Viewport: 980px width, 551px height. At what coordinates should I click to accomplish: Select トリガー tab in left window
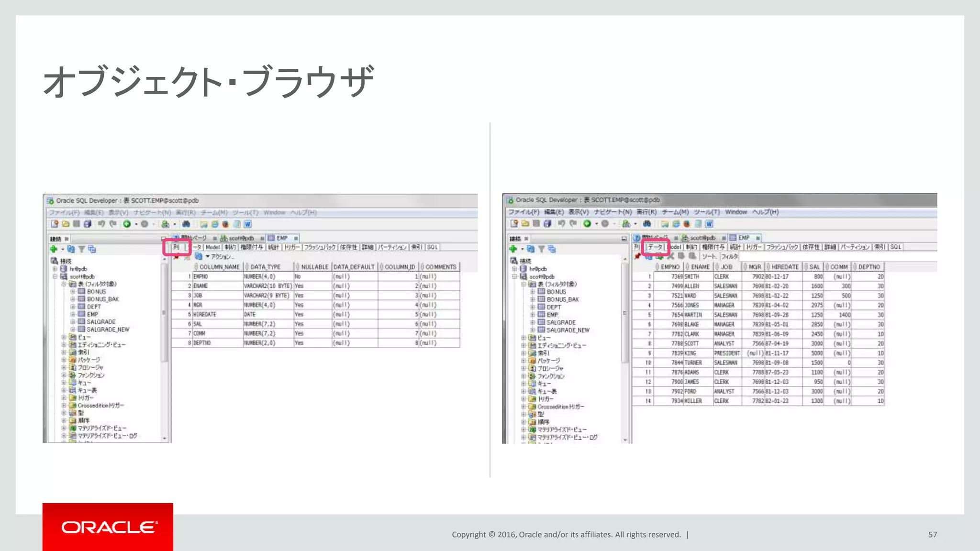(x=292, y=247)
